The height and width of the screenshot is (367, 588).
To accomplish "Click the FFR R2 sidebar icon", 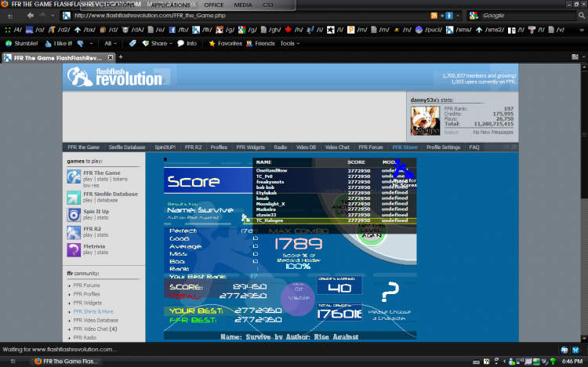I will 74,232.
